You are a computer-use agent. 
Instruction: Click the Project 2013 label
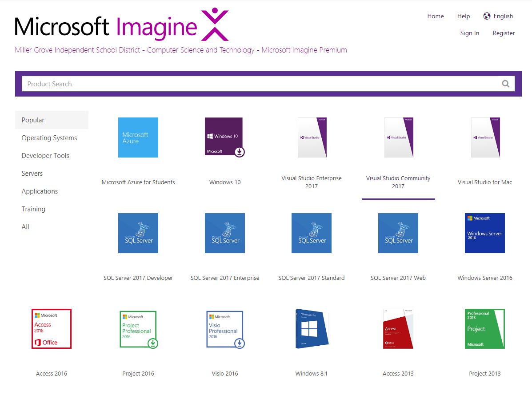485,374
